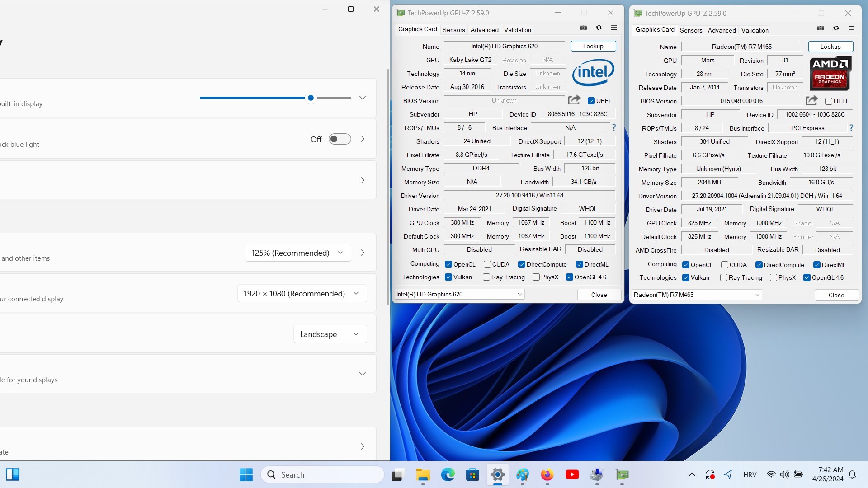Image resolution: width=868 pixels, height=488 pixels.
Task: Click Lookup button in Radeon window
Action: (830, 47)
